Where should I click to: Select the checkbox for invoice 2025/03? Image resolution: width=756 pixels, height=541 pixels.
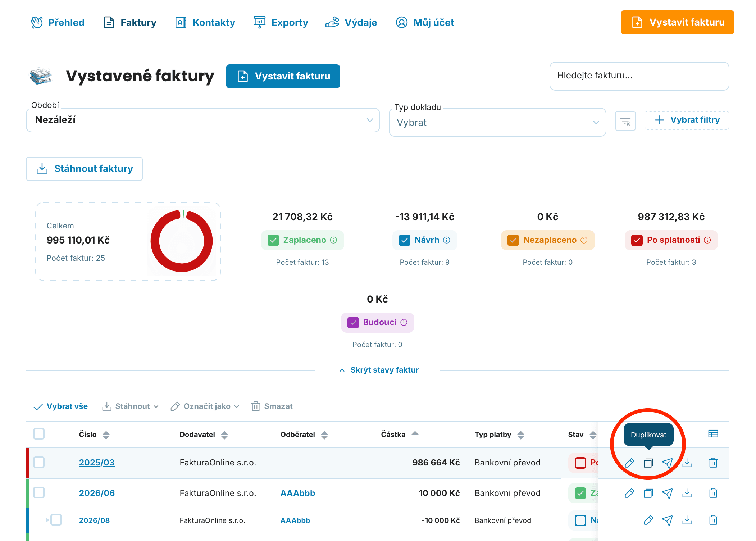[39, 462]
